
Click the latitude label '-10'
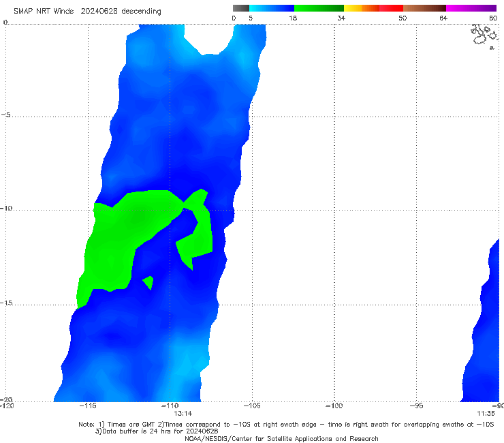click(6, 208)
